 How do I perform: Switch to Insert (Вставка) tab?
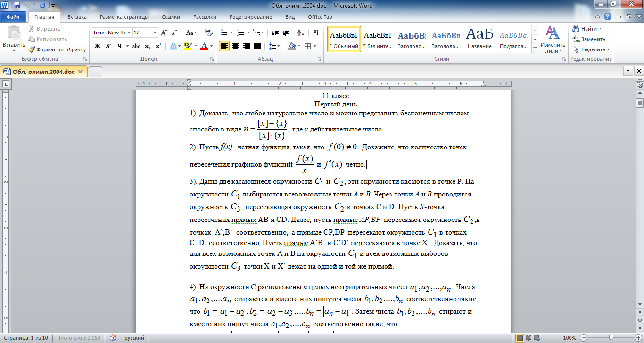[77, 17]
